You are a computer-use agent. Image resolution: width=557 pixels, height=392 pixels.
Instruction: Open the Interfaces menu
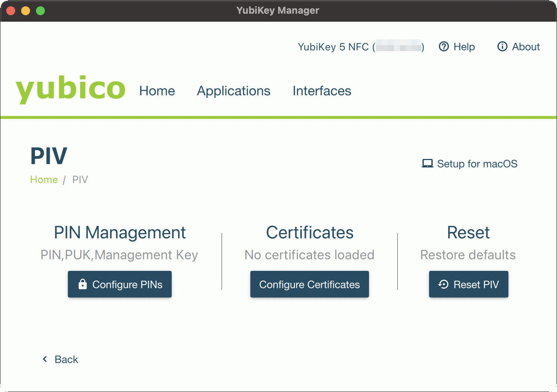click(322, 91)
